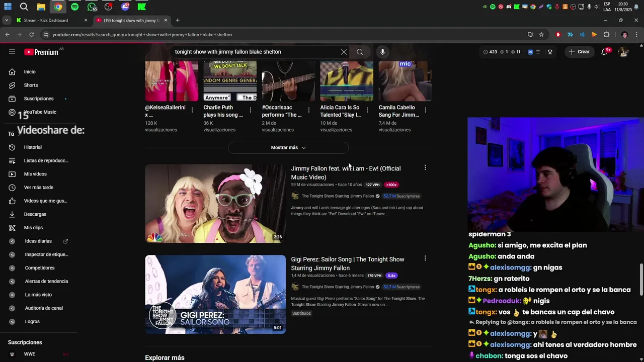
Task: Open options menu for Ew! video
Action: click(x=425, y=167)
